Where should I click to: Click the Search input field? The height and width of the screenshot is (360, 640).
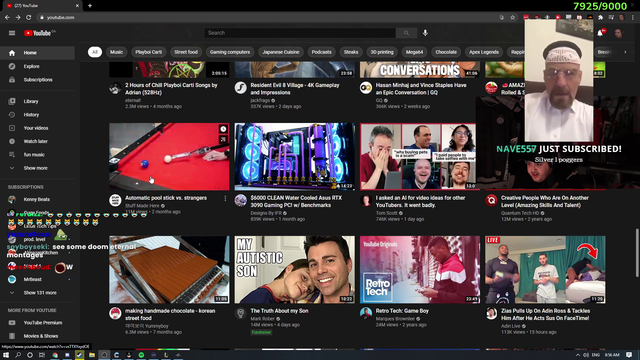300,33
